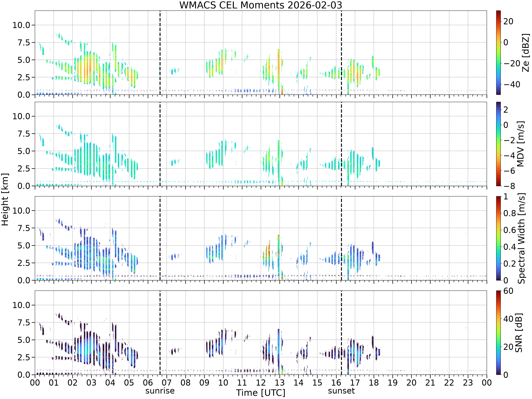
Task: Click the Height [km] axis label
Action: [x=5, y=199]
